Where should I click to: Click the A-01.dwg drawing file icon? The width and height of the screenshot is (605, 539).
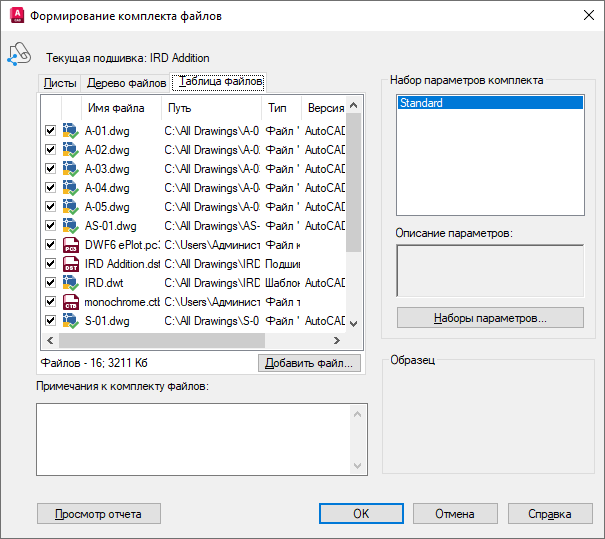[70, 131]
